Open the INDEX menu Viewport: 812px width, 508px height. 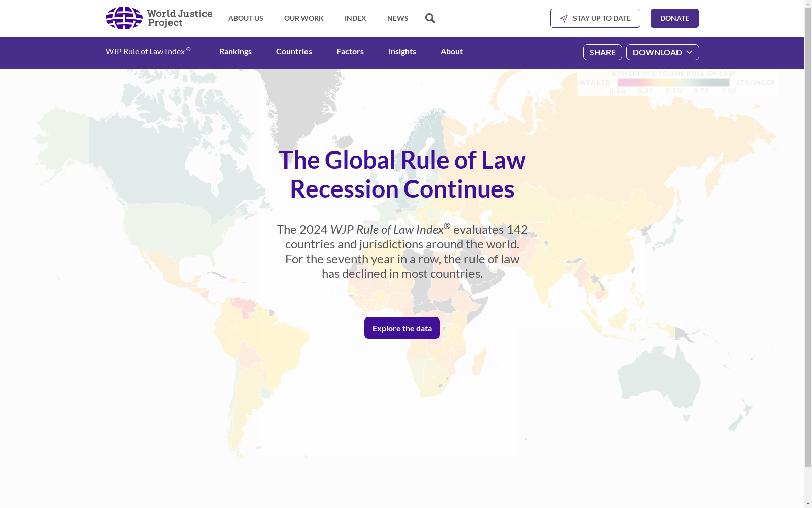coord(355,18)
